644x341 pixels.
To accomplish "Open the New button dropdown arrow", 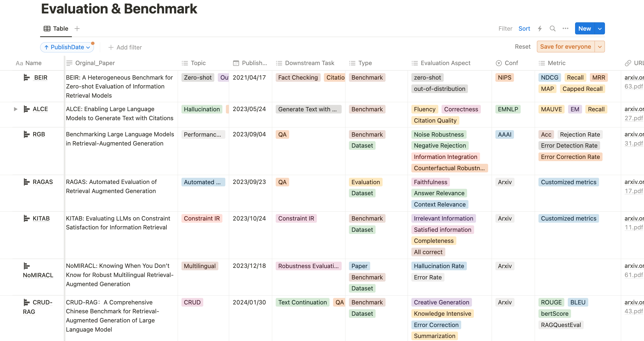I will pos(600,29).
